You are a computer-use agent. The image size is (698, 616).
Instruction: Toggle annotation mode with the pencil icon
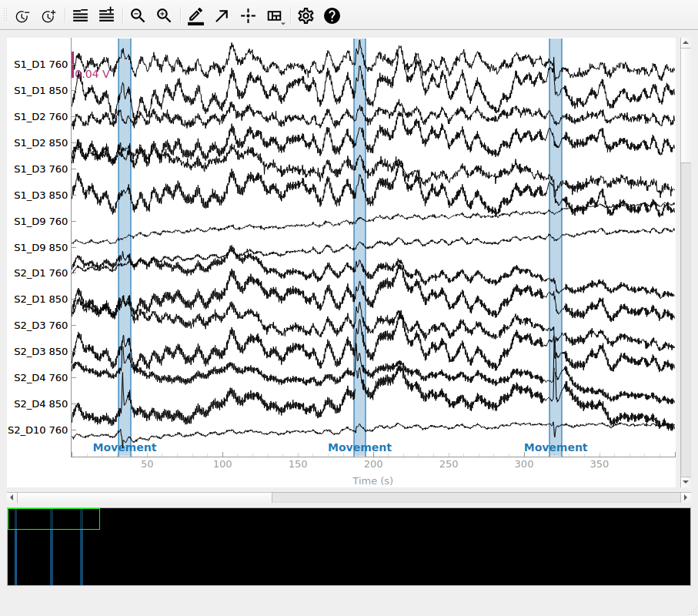[195, 15]
